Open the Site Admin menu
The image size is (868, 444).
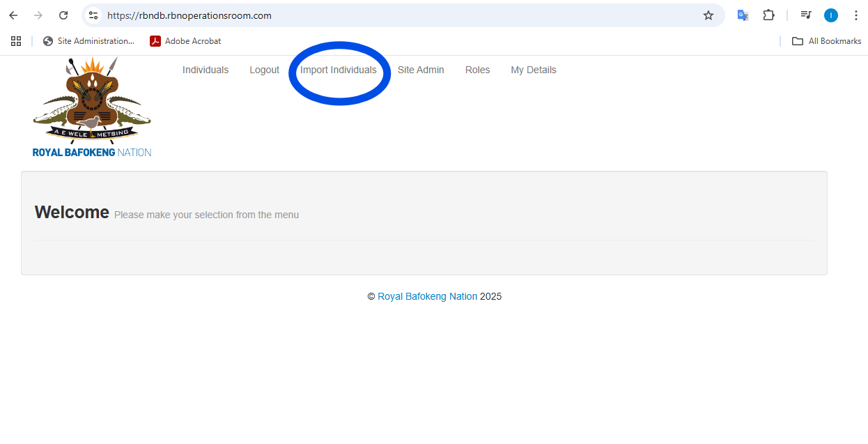(x=421, y=70)
